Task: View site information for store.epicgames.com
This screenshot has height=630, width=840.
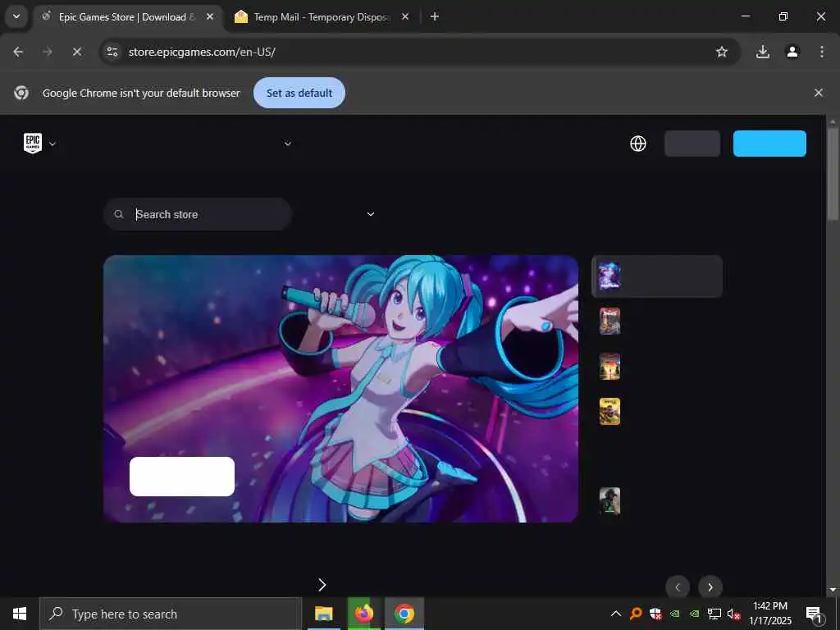Action: click(x=112, y=52)
